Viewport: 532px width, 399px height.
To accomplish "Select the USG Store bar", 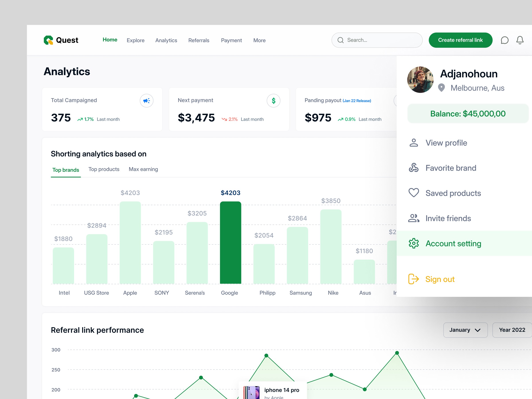I will tap(97, 259).
